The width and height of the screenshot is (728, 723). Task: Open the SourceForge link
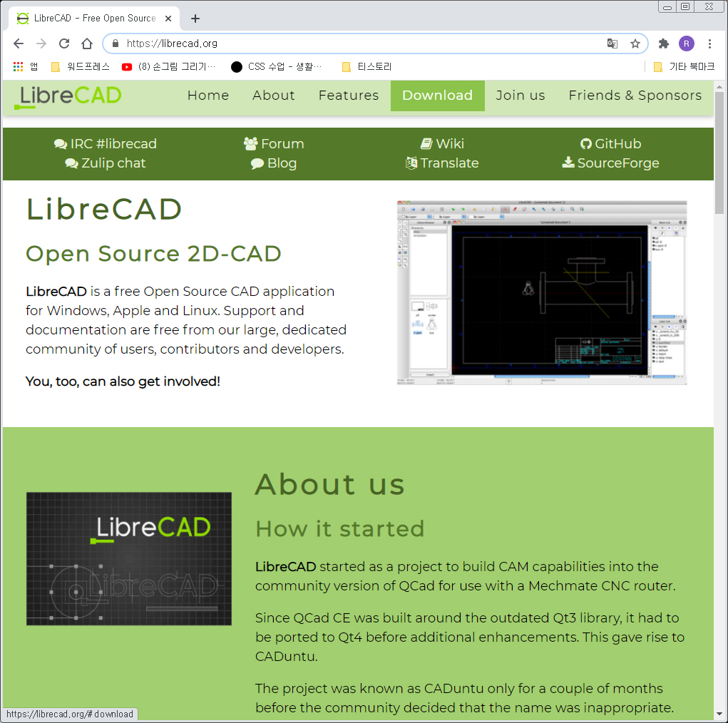coord(610,163)
